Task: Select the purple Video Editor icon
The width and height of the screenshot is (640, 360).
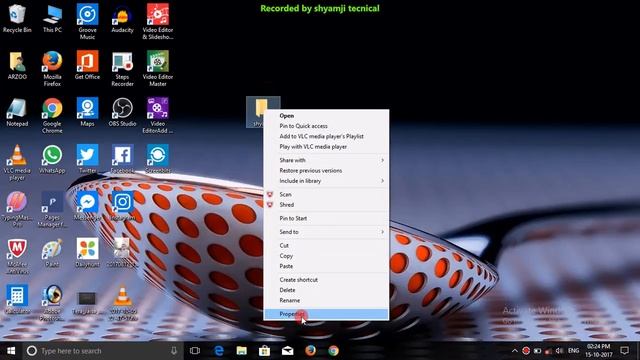Action: (158, 115)
